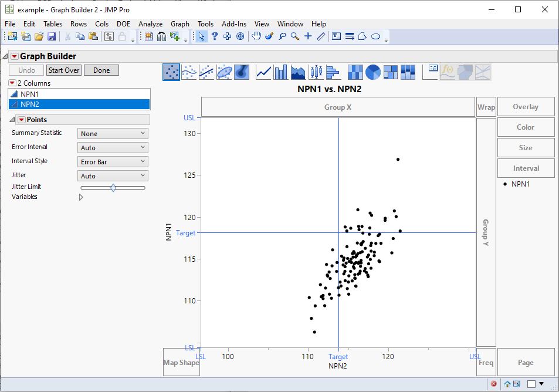This screenshot has width=559, height=392.
Task: Pick the Box Plot element icon
Action: click(316, 70)
